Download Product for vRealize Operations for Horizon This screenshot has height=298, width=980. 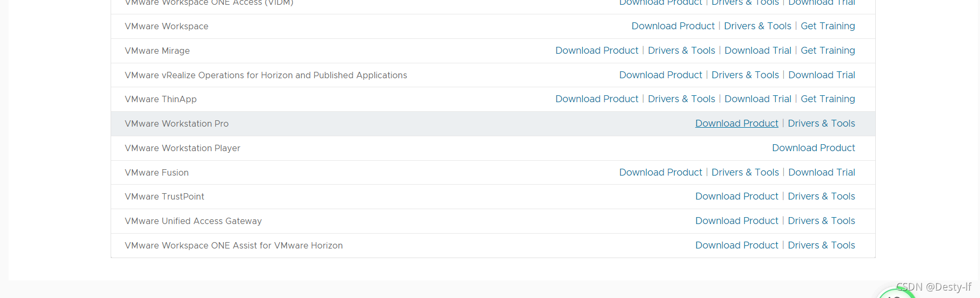[661, 75]
